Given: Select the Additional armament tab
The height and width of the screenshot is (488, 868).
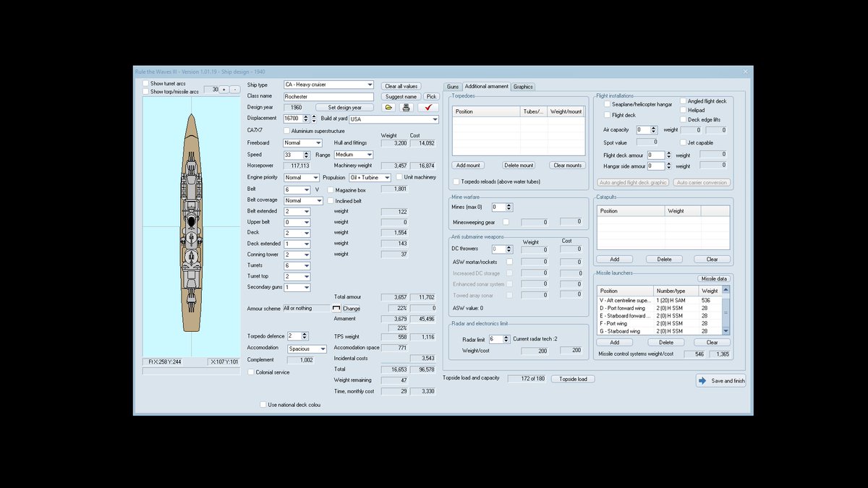Looking at the screenshot, I should coord(486,87).
